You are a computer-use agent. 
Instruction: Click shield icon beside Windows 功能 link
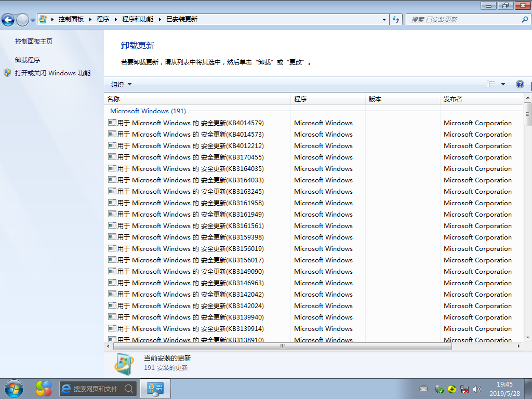tap(7, 73)
